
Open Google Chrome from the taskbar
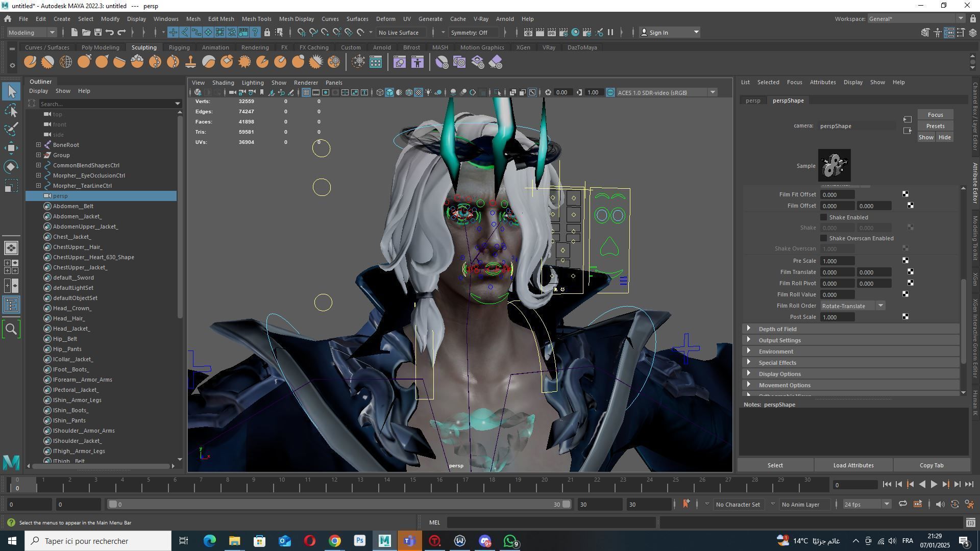pos(334,541)
